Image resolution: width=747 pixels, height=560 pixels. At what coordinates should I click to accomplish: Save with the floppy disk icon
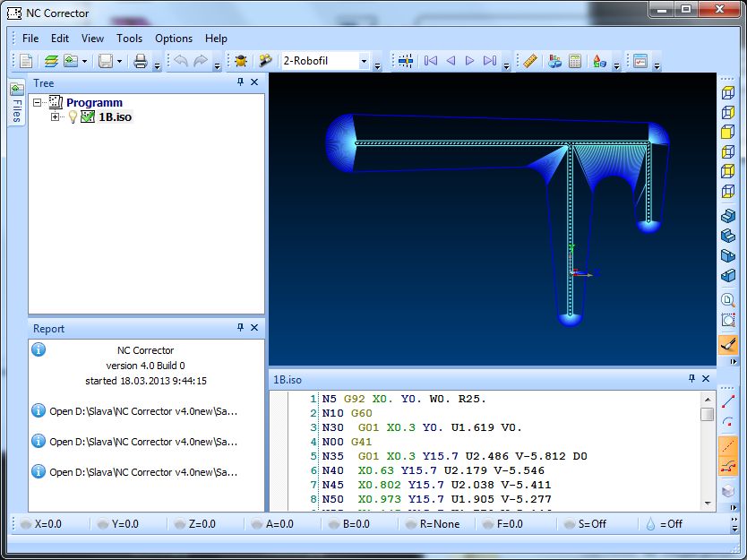coord(106,61)
